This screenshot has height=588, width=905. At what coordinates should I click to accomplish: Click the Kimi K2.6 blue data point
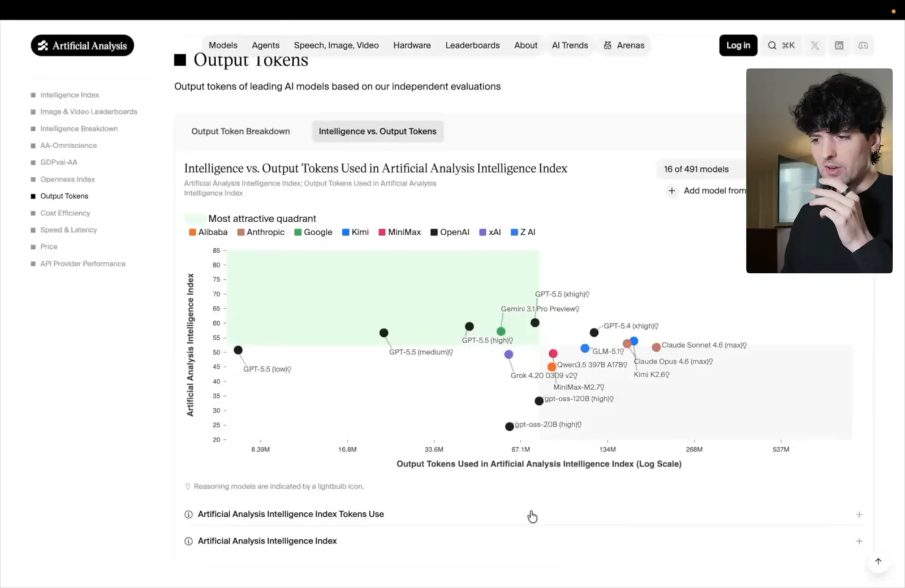634,341
